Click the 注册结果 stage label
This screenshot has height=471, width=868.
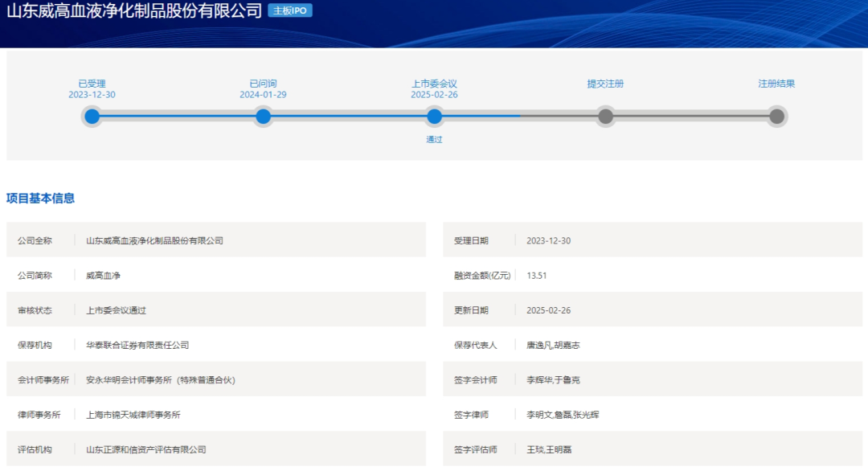[776, 84]
